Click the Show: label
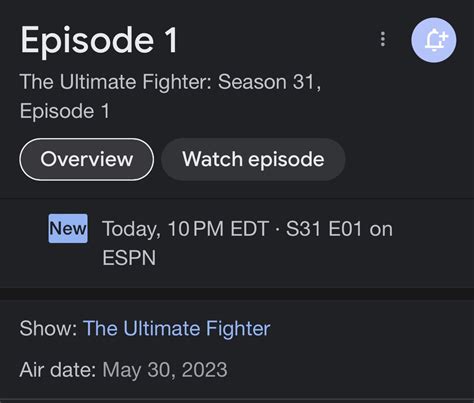Image resolution: width=474 pixels, height=403 pixels. (49, 329)
